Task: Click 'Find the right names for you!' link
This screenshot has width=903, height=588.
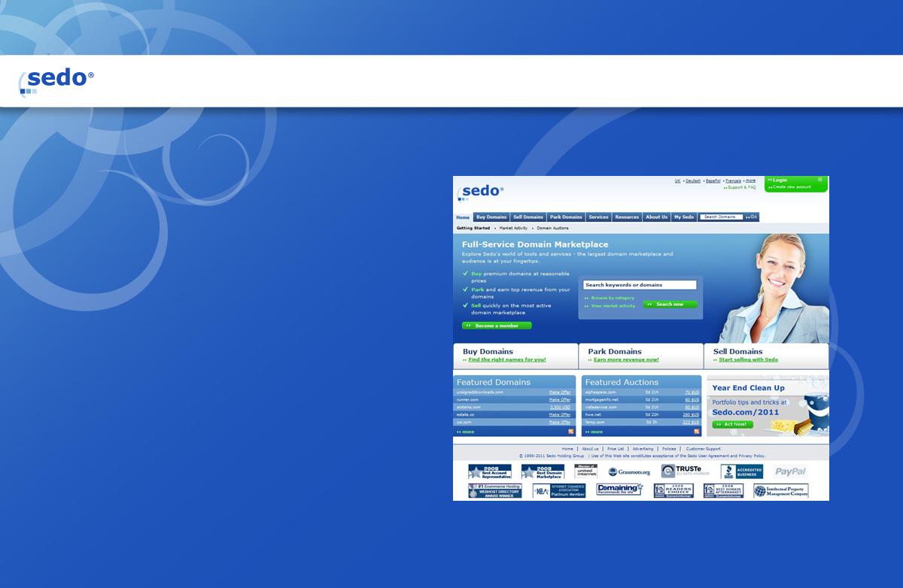Action: 506,359
